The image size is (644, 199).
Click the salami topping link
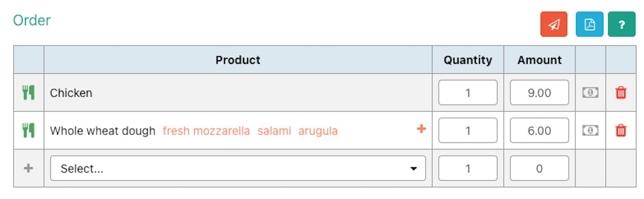(274, 131)
